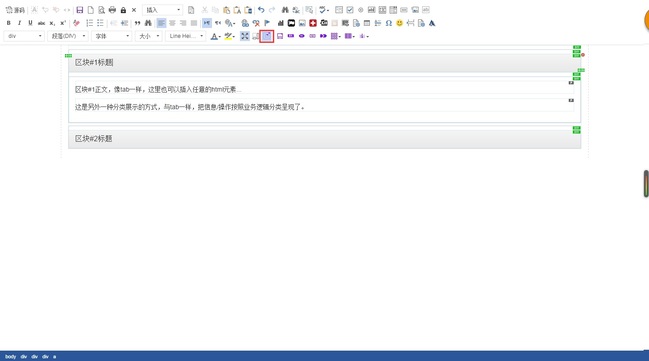Click the Anchor flag icon
The image size is (649, 361).
point(267,23)
